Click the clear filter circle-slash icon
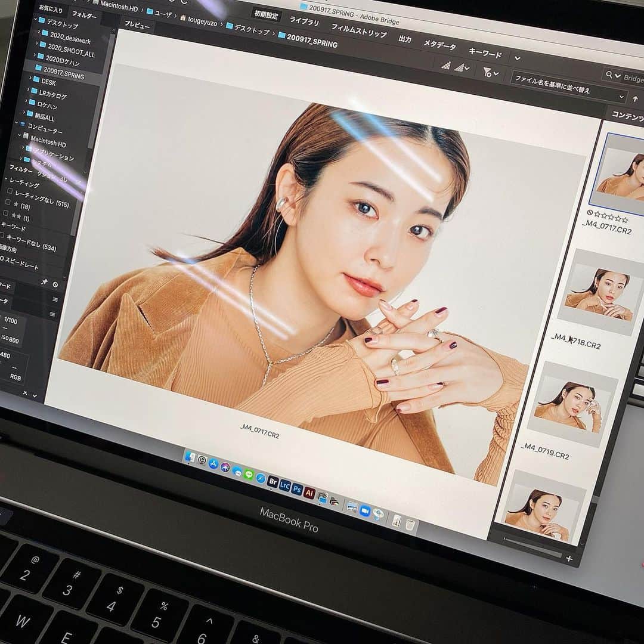The image size is (644, 644). point(55,284)
